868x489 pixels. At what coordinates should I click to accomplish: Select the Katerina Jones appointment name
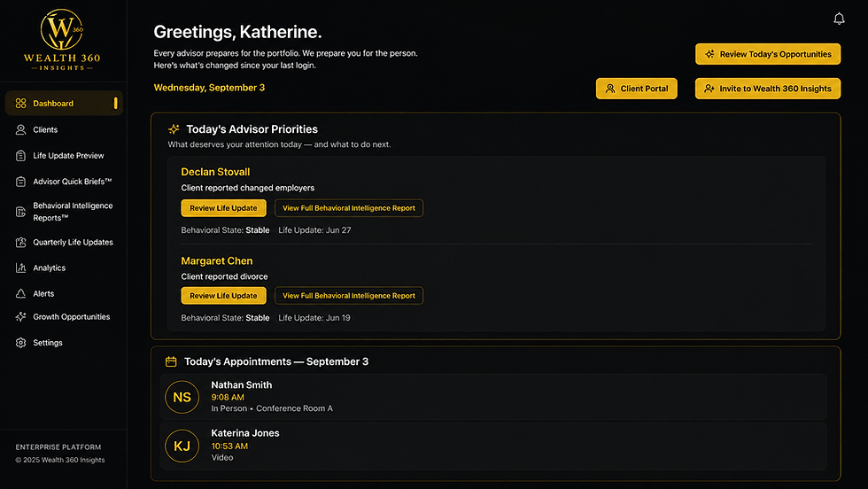click(245, 433)
